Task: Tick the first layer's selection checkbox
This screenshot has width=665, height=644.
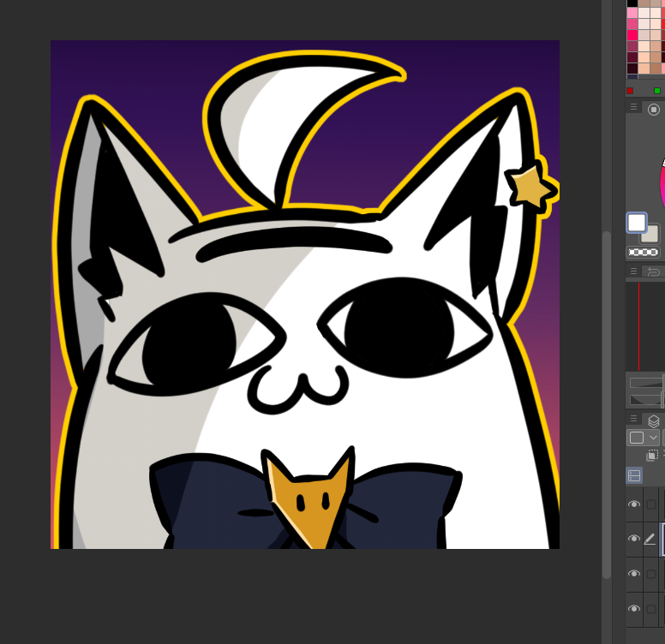Action: 651,504
